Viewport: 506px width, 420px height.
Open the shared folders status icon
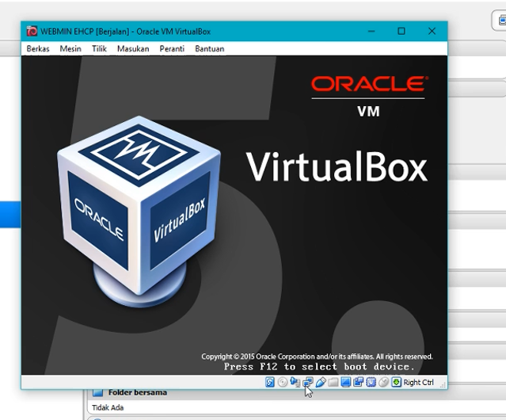coord(333,382)
